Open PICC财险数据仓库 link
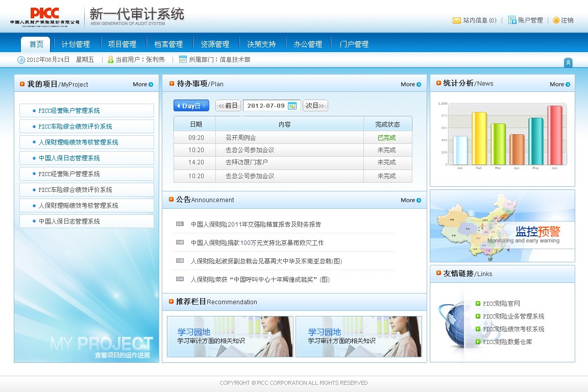The height and width of the screenshot is (392, 588). (507, 342)
